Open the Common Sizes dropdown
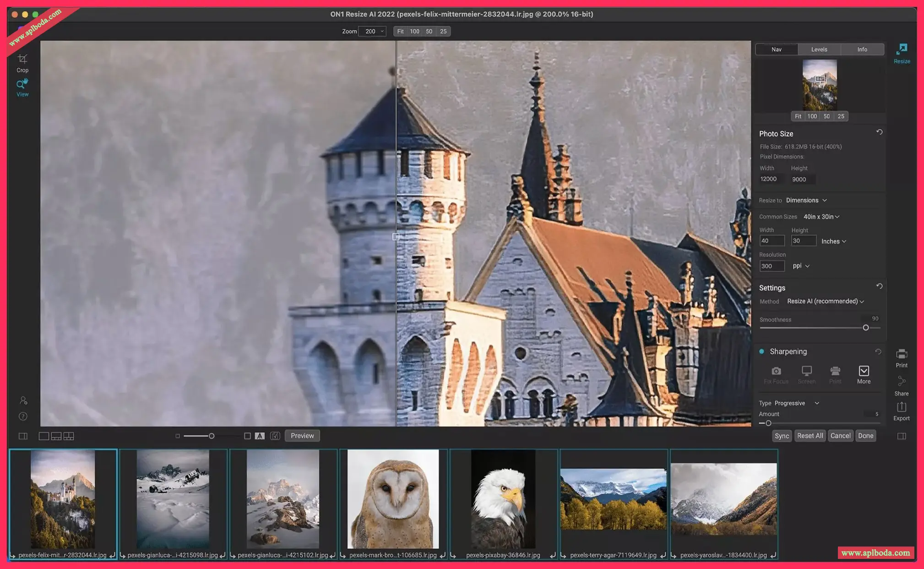924x569 pixels. coord(821,217)
